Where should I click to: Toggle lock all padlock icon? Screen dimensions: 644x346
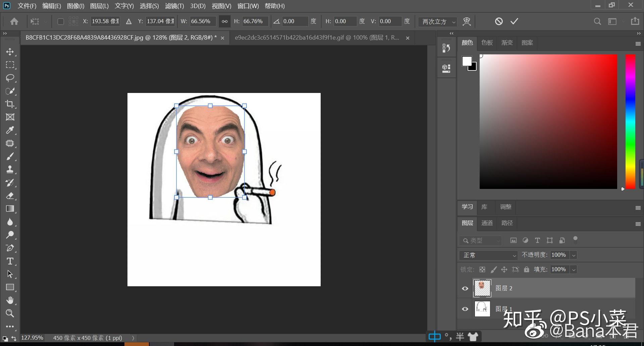tap(527, 269)
